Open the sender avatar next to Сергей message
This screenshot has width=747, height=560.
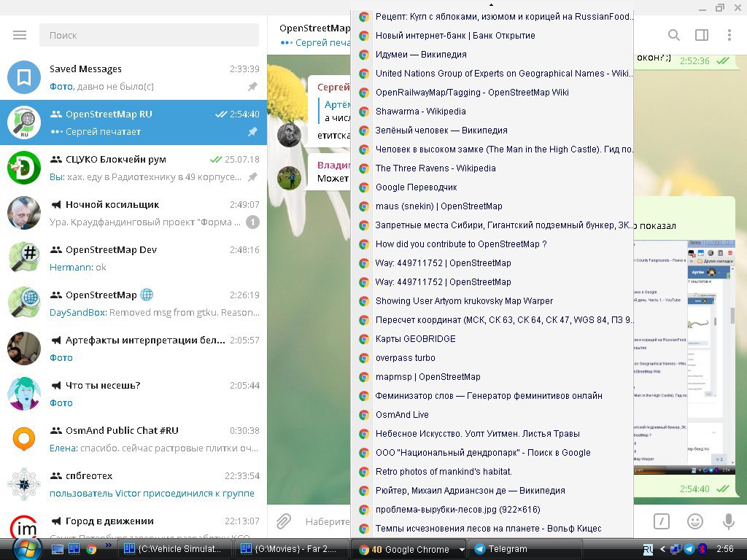click(289, 135)
